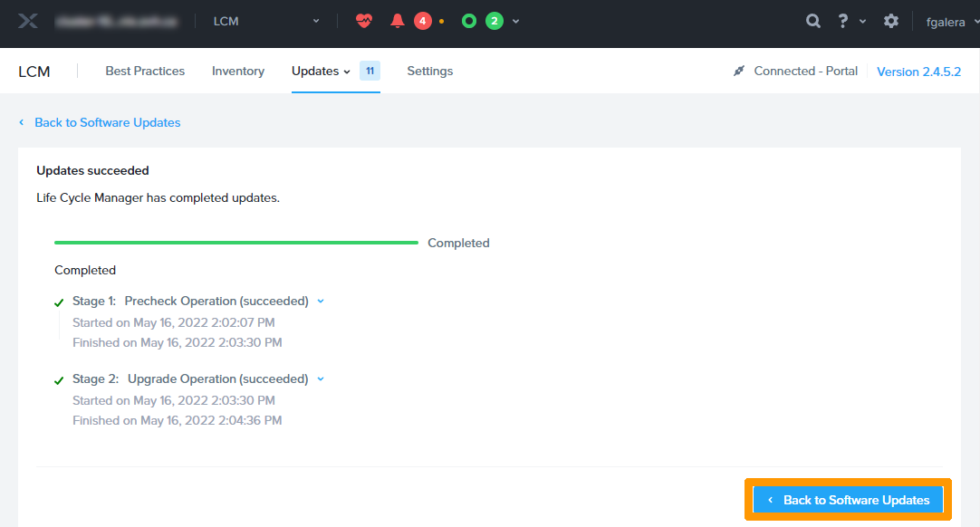980x527 pixels.
Task: Open the green tasks circle icon
Action: 468,21
